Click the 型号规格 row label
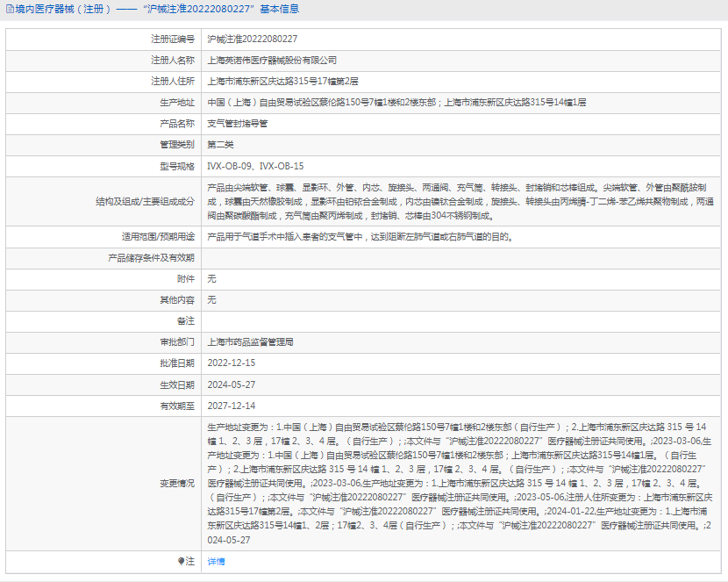 tap(177, 166)
